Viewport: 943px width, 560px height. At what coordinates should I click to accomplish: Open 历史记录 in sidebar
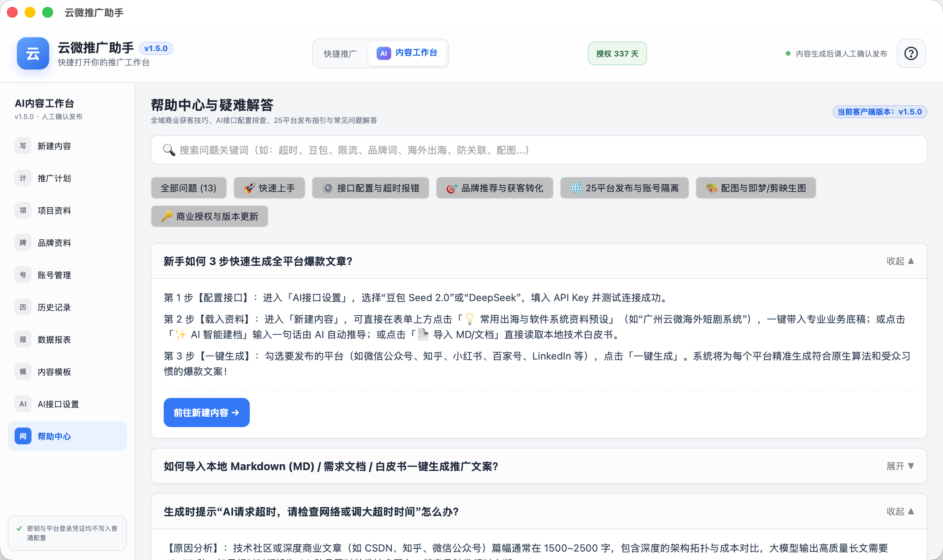(x=67, y=307)
